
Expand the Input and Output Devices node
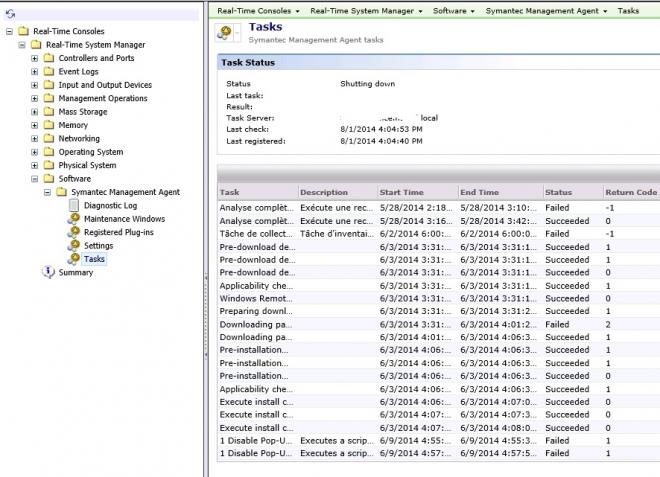click(x=35, y=85)
